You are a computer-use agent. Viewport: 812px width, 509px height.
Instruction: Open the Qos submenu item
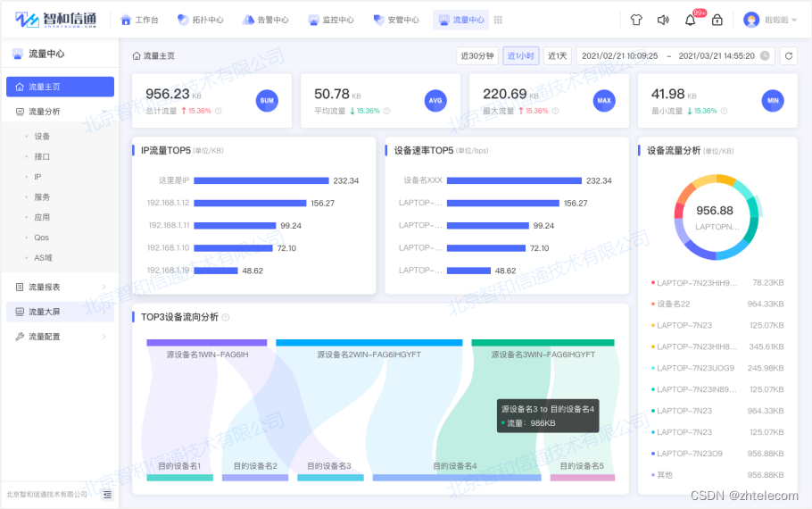point(41,238)
